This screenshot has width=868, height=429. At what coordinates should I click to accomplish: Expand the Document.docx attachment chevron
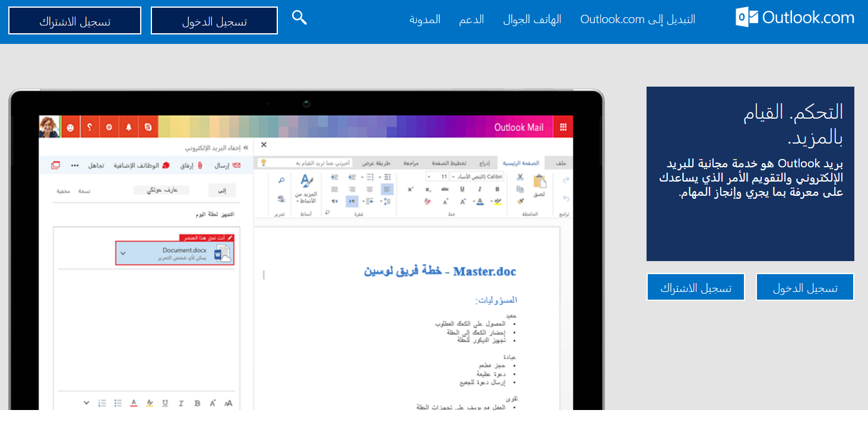click(123, 253)
